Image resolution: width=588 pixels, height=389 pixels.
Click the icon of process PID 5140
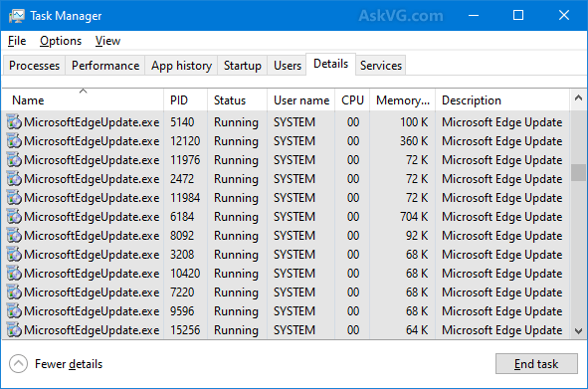tap(14, 122)
